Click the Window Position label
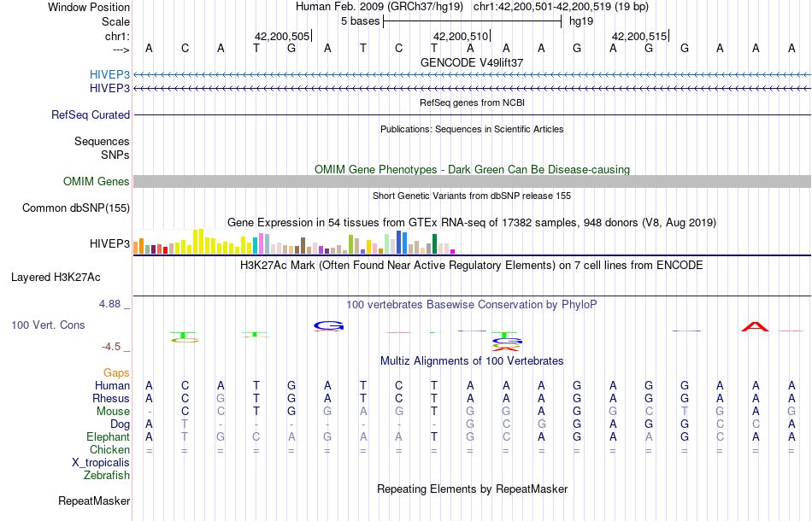This screenshot has height=521, width=812. pos(89,7)
